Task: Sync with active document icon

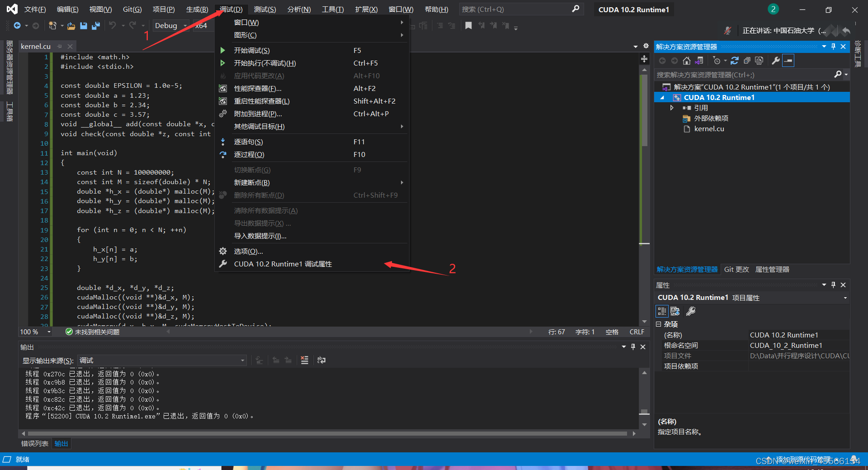Action: coord(735,61)
